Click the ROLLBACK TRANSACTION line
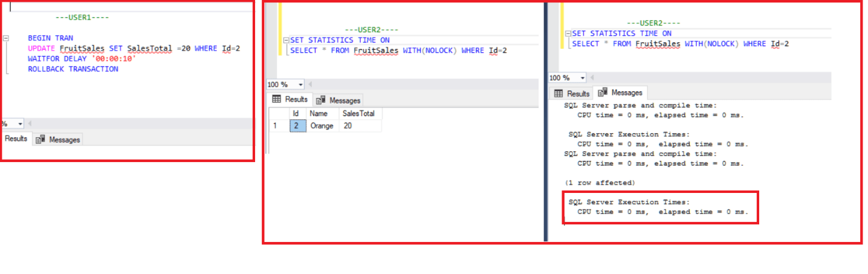The height and width of the screenshot is (274, 868). click(x=73, y=69)
